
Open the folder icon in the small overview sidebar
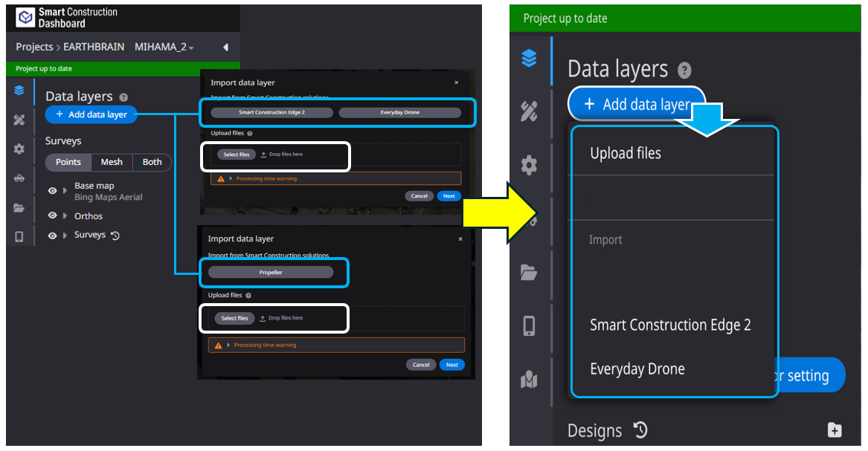coord(19,208)
